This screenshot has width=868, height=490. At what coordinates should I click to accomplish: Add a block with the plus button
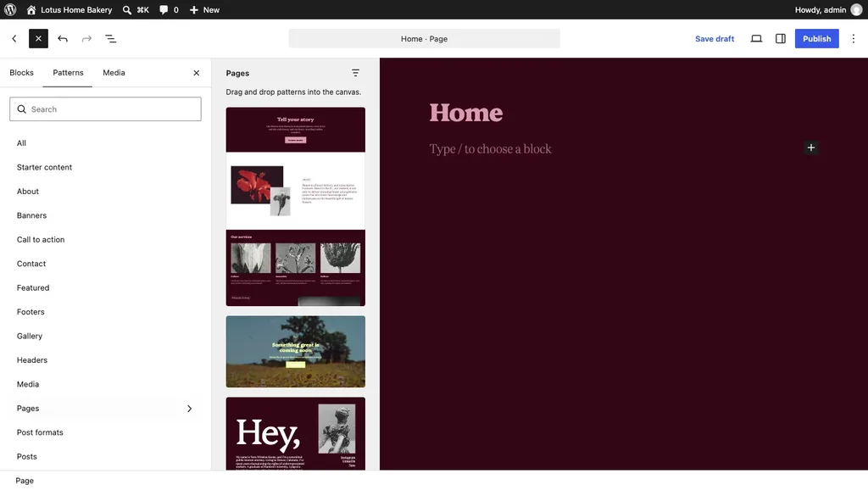tap(810, 148)
